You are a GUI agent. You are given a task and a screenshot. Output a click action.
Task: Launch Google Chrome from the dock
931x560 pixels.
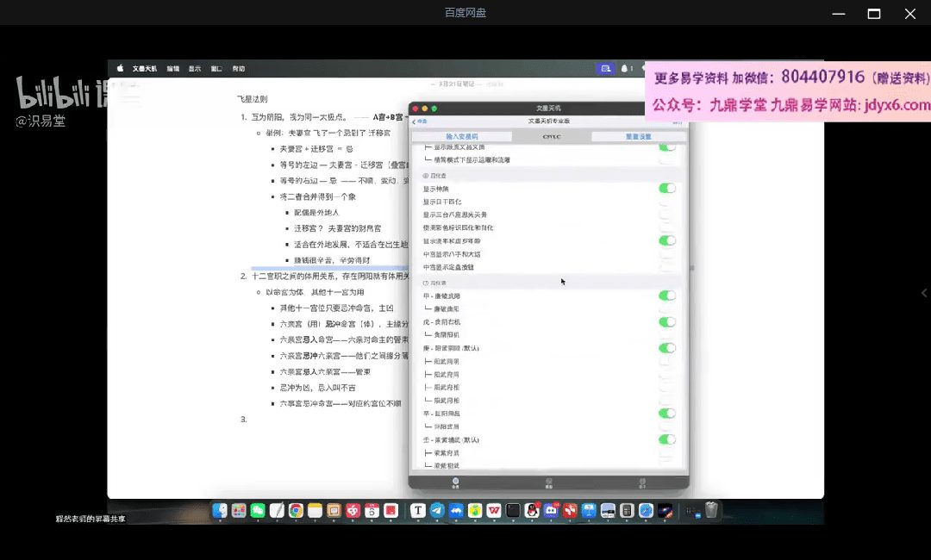pyautogui.click(x=296, y=511)
